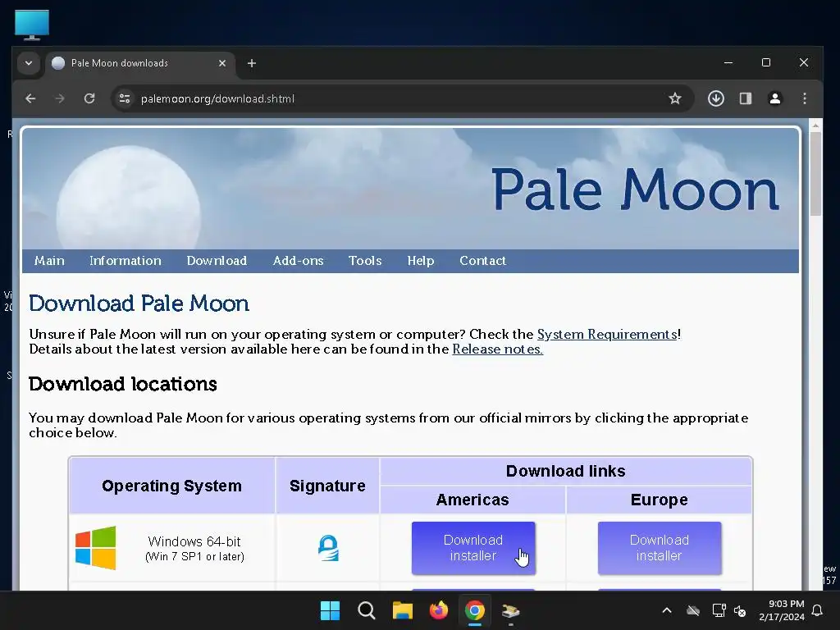Image resolution: width=840 pixels, height=630 pixels.
Task: Click the OneDrive cloud tray icon
Action: [x=693, y=610]
